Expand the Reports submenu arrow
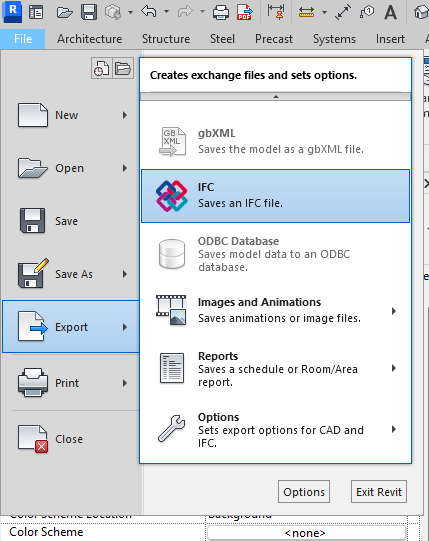 click(x=394, y=368)
